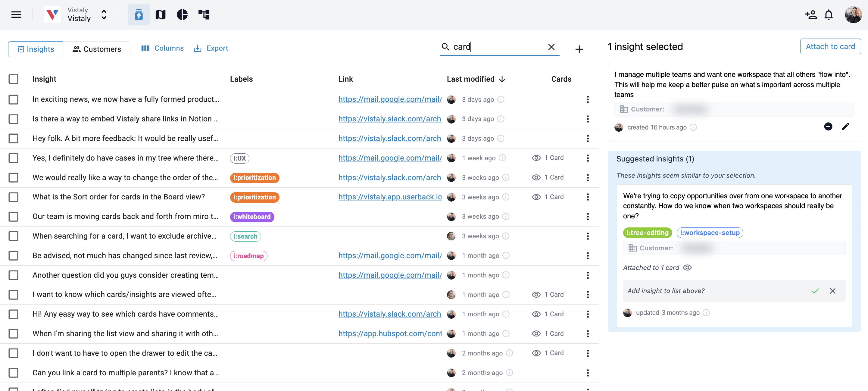Open row menu for 'In exciting news' insight
868x391 pixels.
[588, 99]
